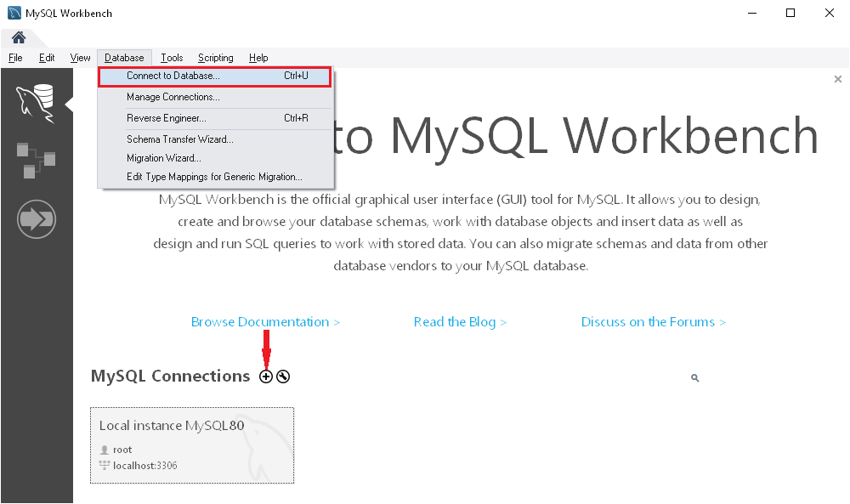Launch the Migration Wizard menu item
This screenshot has height=504, width=850.
click(164, 157)
